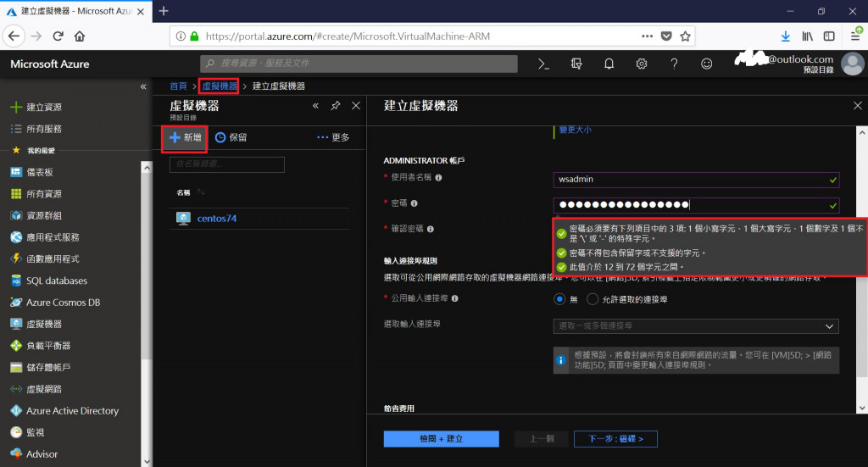Click the account avatar picture

pos(853,64)
